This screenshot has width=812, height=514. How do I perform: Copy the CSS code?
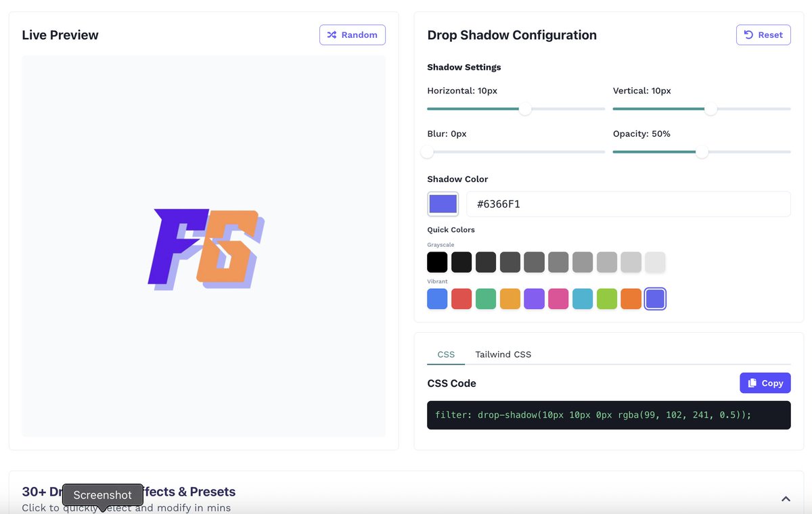(765, 383)
